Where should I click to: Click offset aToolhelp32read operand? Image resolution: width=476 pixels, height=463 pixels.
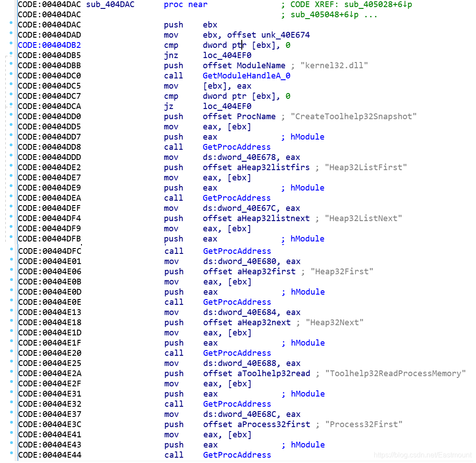click(256, 374)
